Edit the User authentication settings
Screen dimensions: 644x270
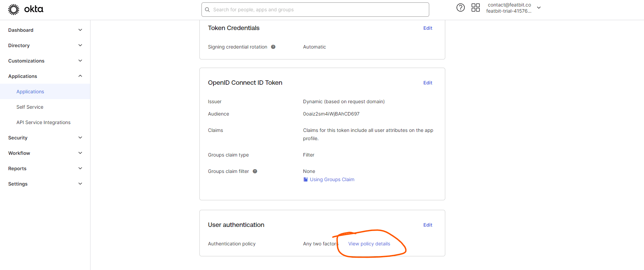[x=428, y=225]
